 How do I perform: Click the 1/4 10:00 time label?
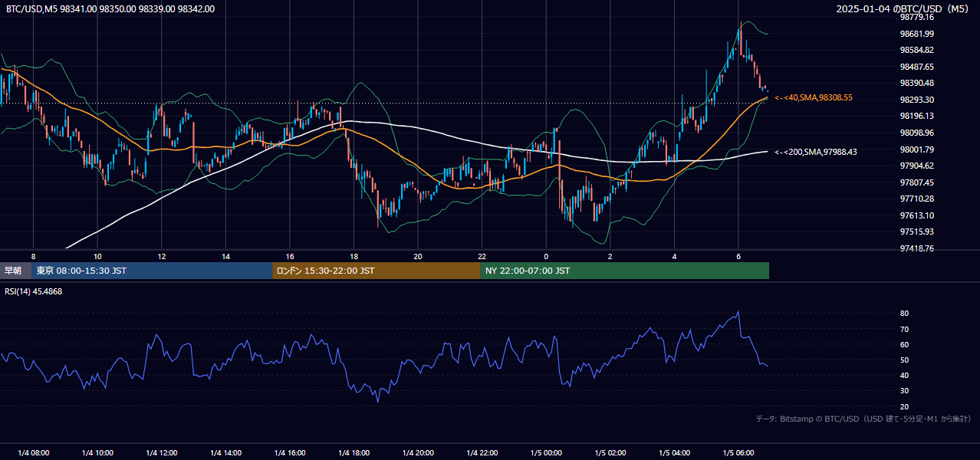(97, 452)
